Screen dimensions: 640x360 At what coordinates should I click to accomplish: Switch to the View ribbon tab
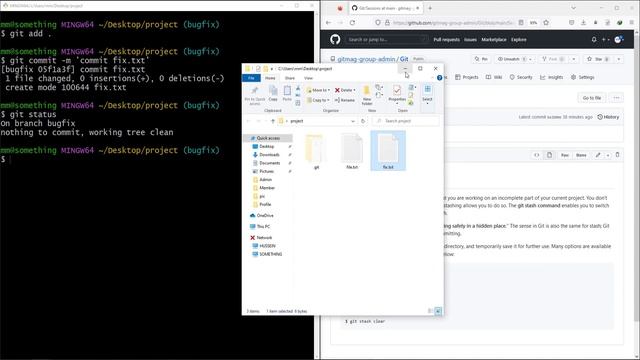coord(309,78)
